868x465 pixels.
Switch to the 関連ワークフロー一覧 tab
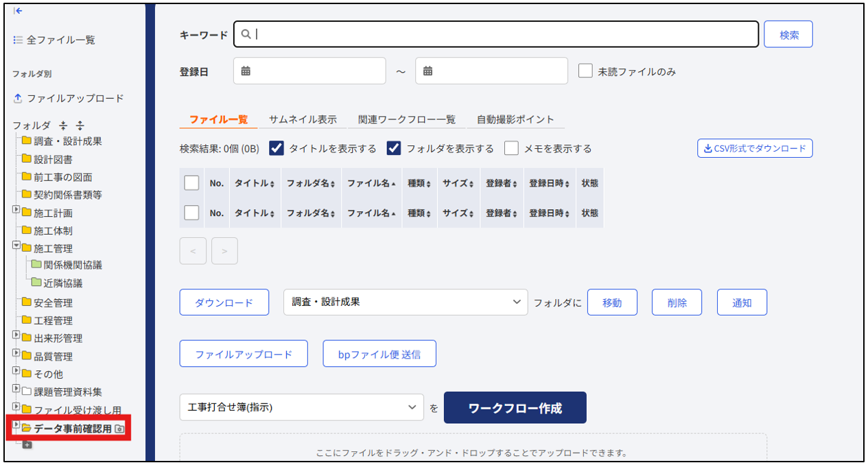pos(407,119)
